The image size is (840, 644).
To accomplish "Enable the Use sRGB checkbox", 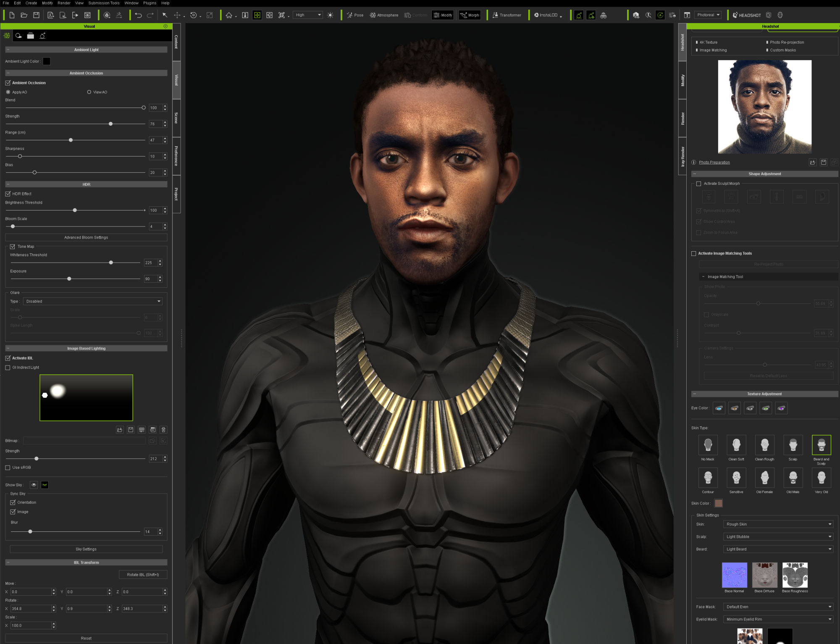I will pyautogui.click(x=8, y=468).
